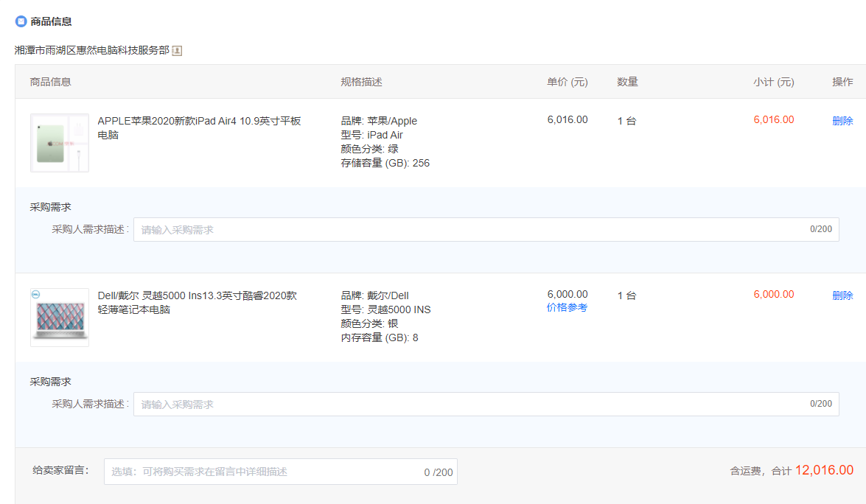Select quantity 1 台 in Dell row

pyautogui.click(x=627, y=295)
